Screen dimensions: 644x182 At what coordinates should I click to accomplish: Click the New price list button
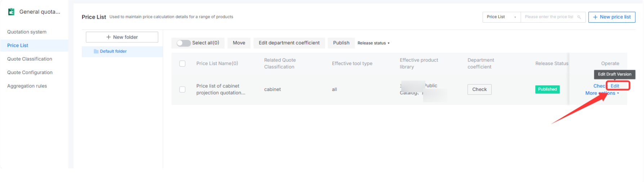(612, 17)
